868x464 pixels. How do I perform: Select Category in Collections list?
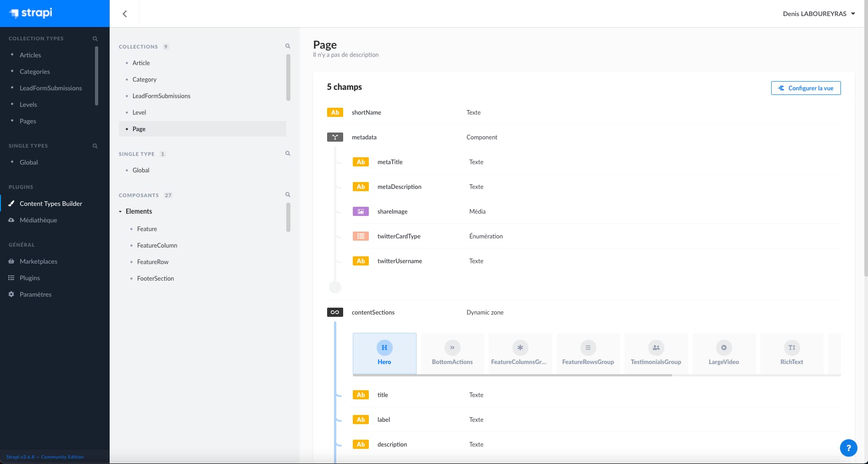145,79
